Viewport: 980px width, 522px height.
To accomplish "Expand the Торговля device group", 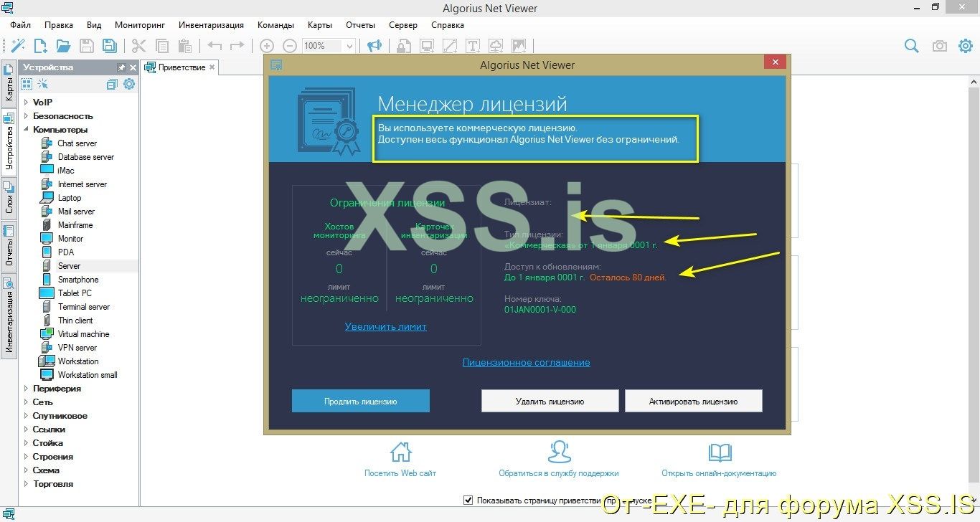I will coord(27,484).
